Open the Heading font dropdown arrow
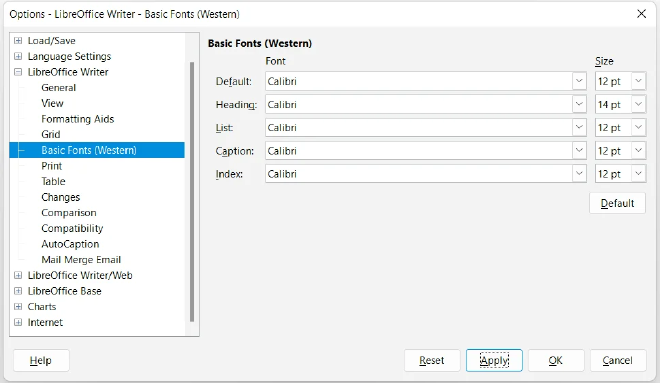 pyautogui.click(x=579, y=104)
